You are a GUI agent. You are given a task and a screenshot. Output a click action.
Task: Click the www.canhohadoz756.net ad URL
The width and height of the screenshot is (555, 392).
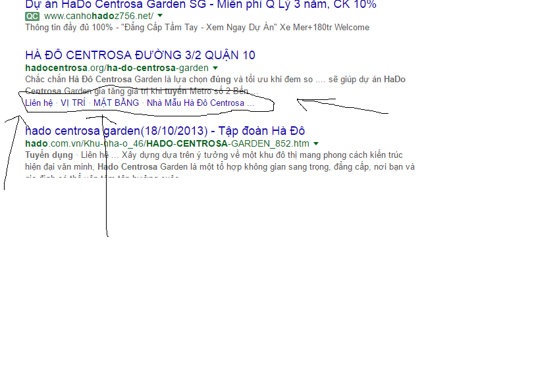99,16
